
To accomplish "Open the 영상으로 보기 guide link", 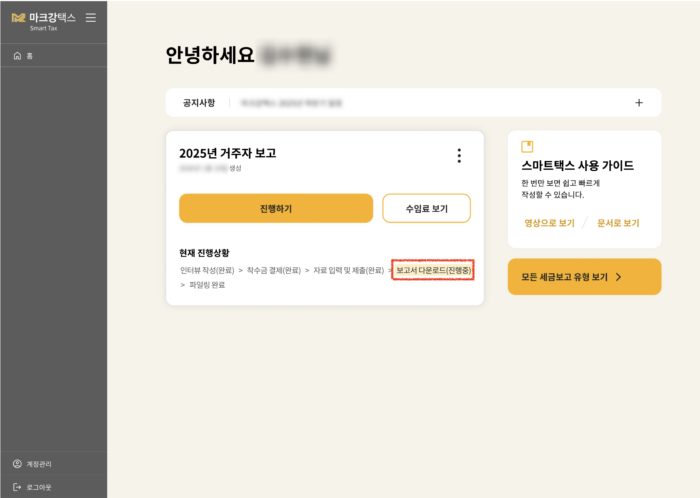I will coord(549,223).
